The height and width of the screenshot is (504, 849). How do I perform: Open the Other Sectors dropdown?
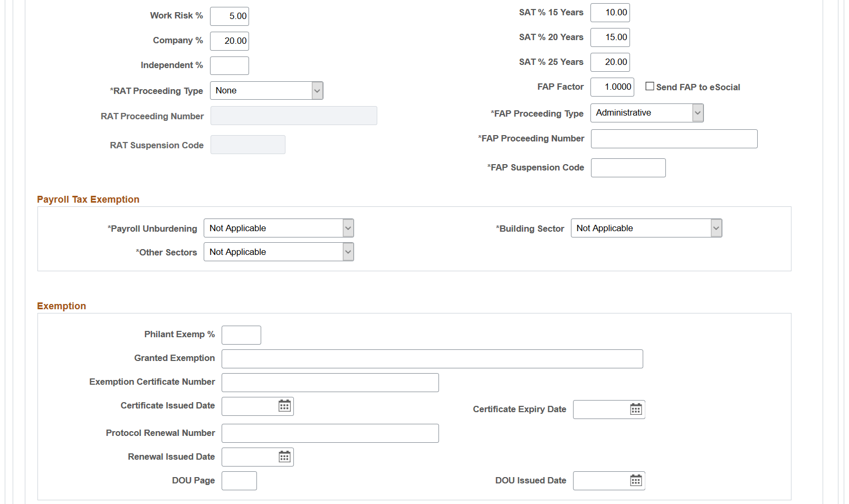click(x=279, y=252)
